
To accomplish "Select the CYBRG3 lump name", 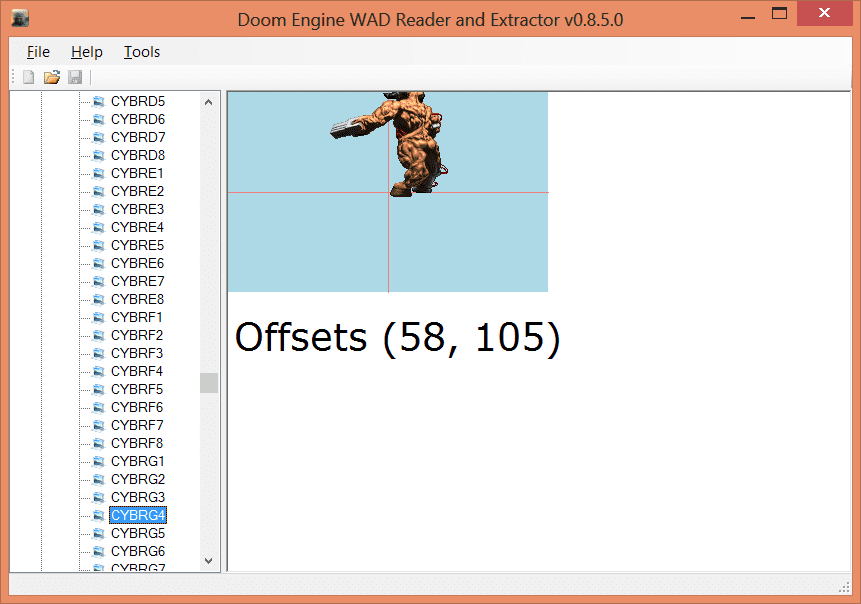I will pyautogui.click(x=138, y=497).
